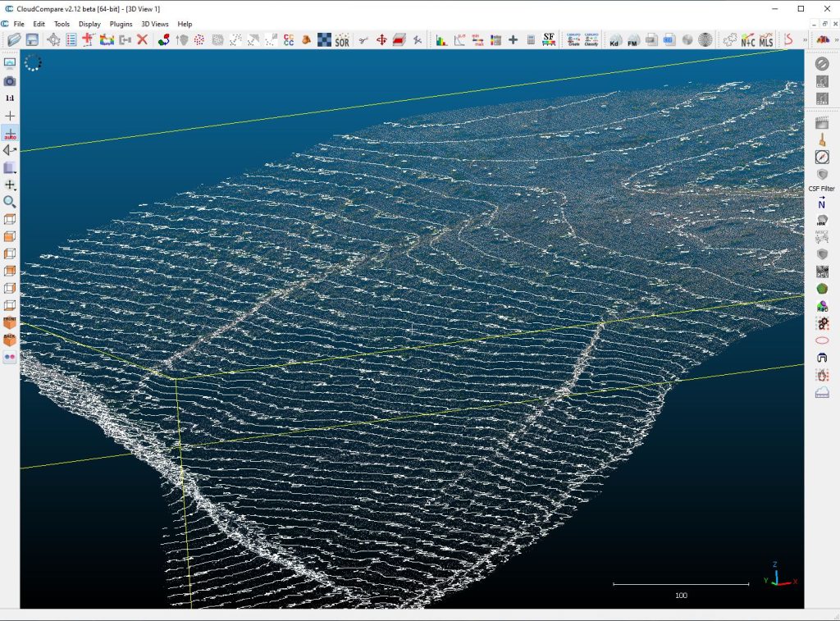Open the CSF Filter plugin
This screenshot has height=621, width=840.
(x=821, y=189)
